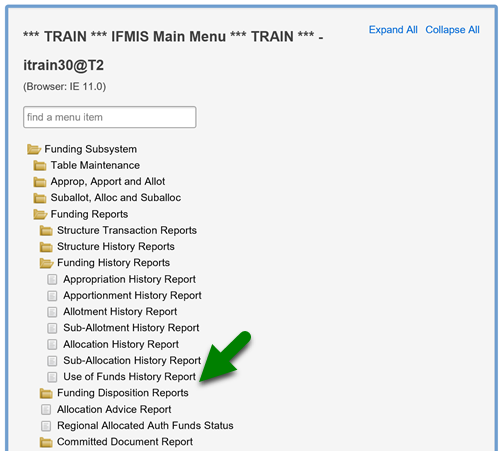The height and width of the screenshot is (451, 500).
Task: Click the Structure History Reports folder icon
Action: 46,247
